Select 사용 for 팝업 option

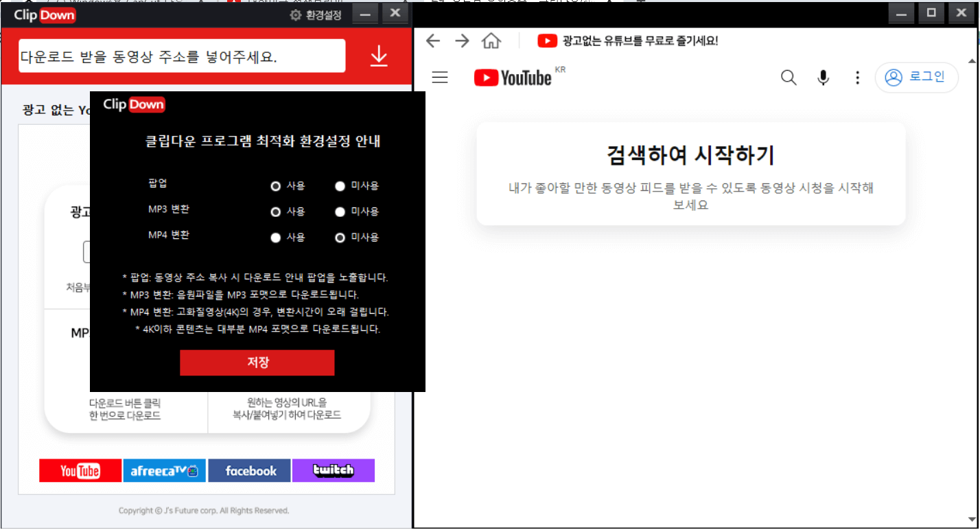coord(276,186)
